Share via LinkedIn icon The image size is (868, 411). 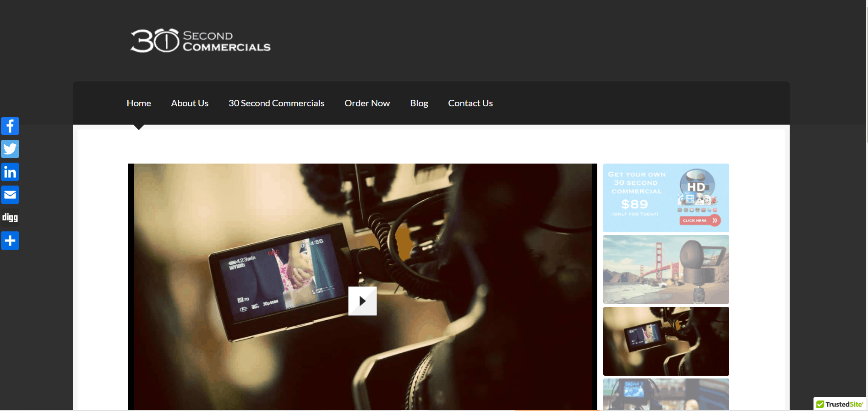(10, 172)
